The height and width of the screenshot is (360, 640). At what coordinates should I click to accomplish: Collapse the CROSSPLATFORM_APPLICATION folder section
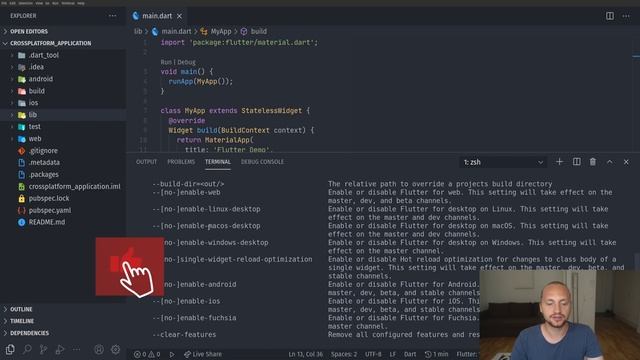coord(63,43)
